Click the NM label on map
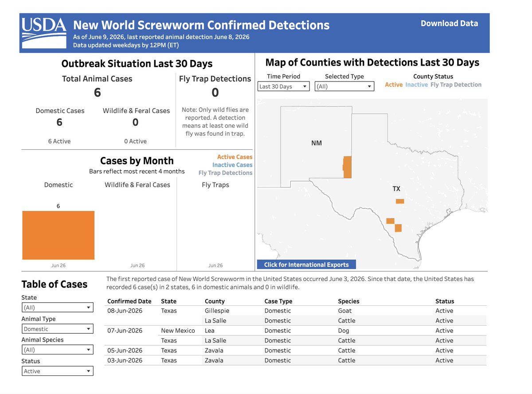 [317, 143]
